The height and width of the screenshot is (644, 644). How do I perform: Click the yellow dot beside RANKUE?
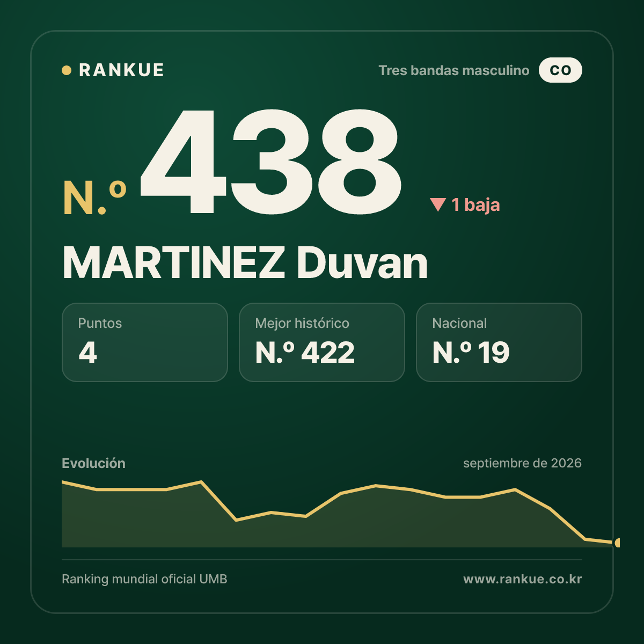click(x=67, y=70)
